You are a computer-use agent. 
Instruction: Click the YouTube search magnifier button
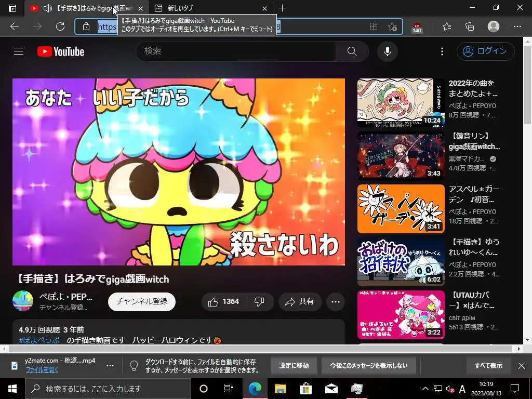pos(352,51)
